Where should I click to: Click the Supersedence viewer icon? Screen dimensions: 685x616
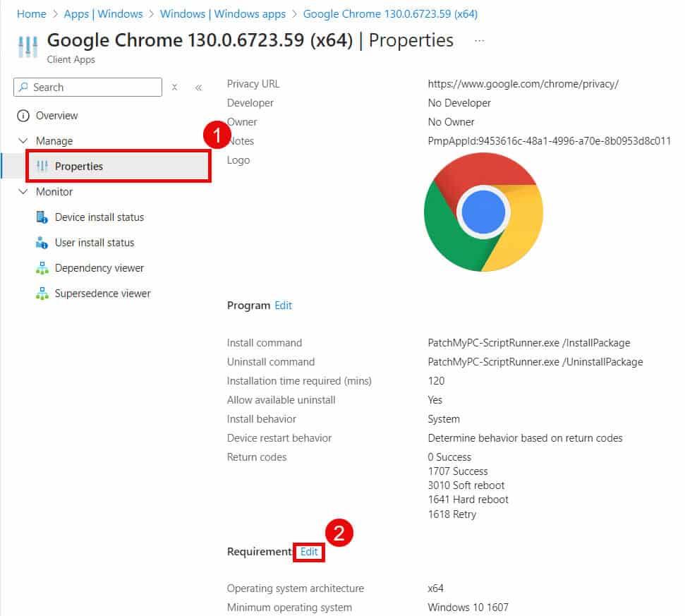42,293
